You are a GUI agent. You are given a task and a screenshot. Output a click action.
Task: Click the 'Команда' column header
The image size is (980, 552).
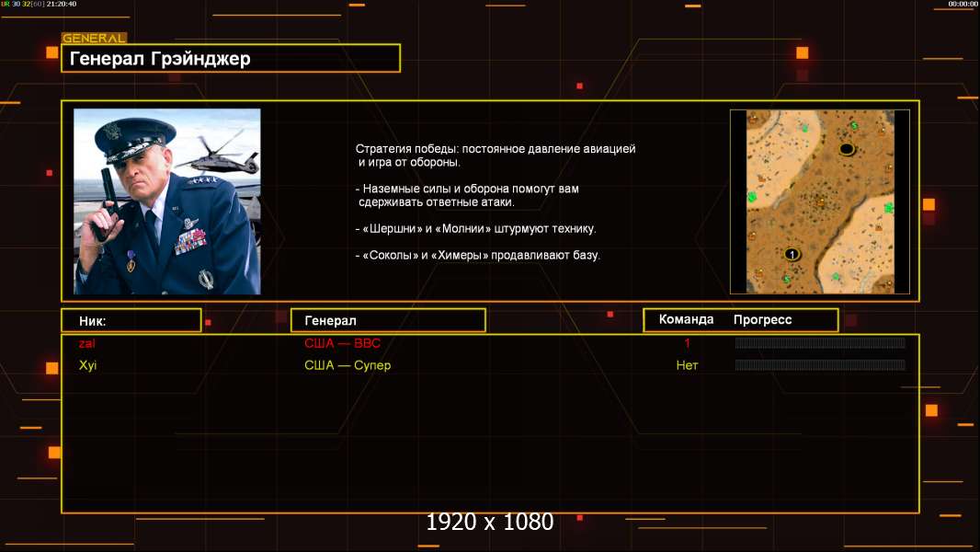[x=686, y=319]
